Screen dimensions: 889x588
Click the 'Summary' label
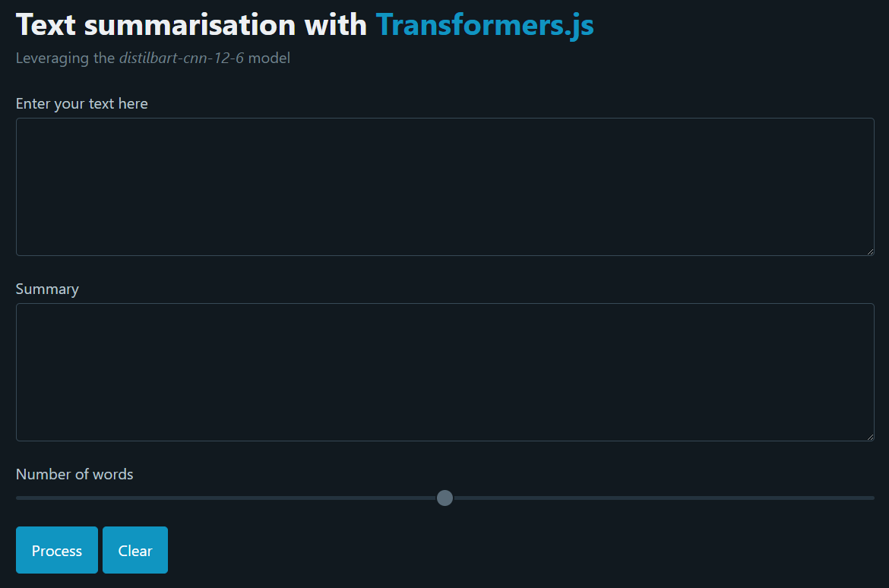pyautogui.click(x=47, y=289)
